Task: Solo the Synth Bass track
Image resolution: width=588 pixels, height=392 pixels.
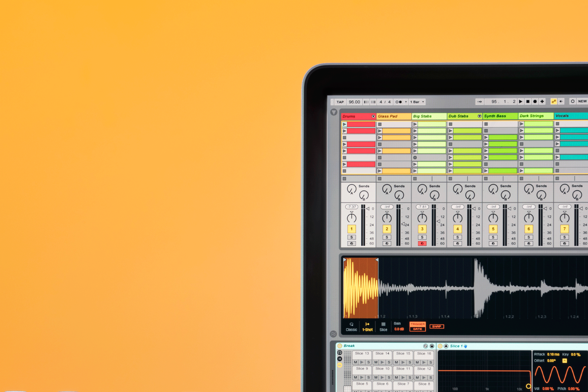Action: [493, 237]
